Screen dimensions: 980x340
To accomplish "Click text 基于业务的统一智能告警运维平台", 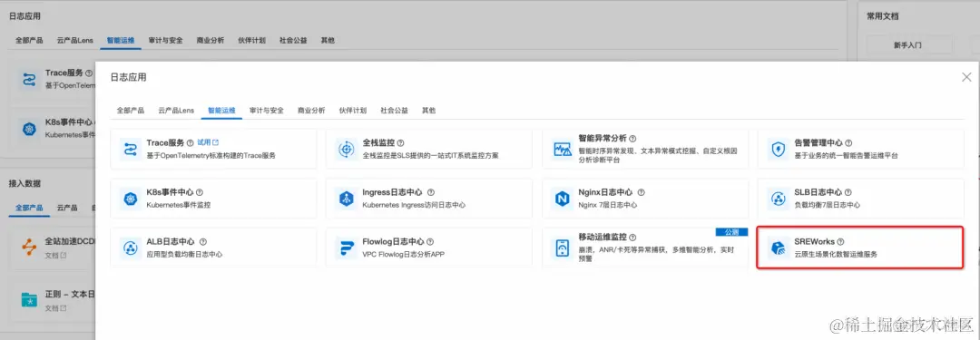I will pos(846,156).
